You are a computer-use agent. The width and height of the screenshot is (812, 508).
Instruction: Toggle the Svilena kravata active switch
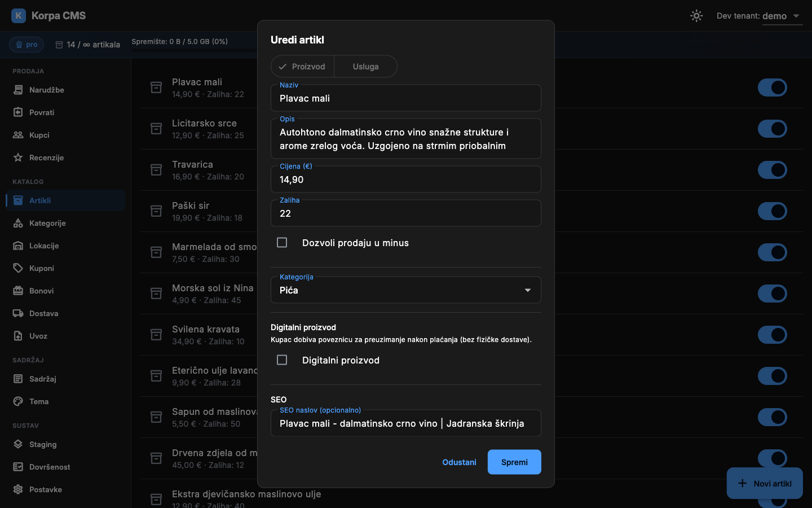pyautogui.click(x=773, y=335)
